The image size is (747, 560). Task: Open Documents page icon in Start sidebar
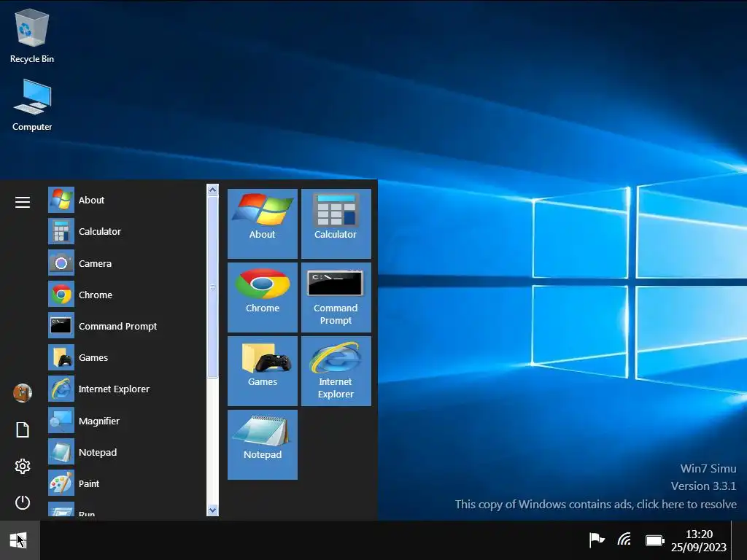point(23,429)
